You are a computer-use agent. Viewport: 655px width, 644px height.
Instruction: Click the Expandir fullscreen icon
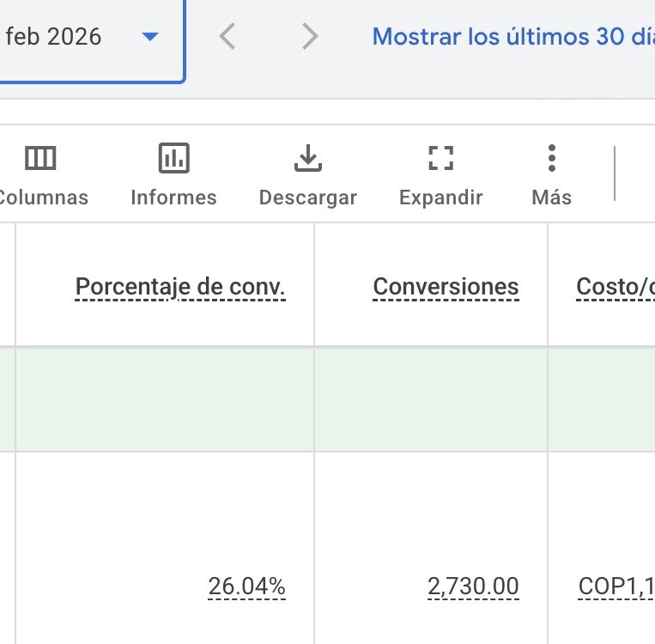[440, 159]
